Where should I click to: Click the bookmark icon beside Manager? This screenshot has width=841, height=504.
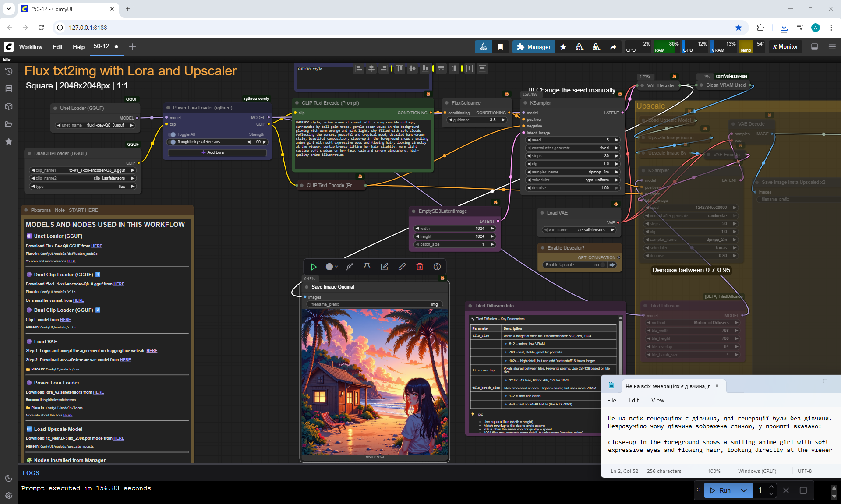click(500, 47)
